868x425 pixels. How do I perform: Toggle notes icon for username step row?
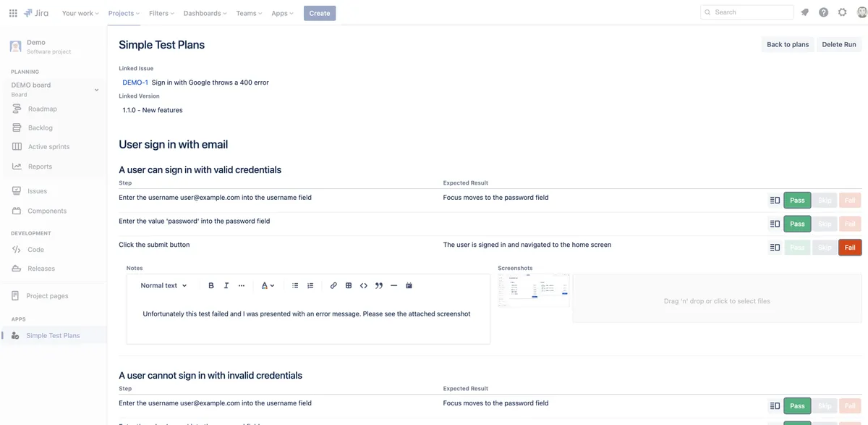click(x=775, y=200)
